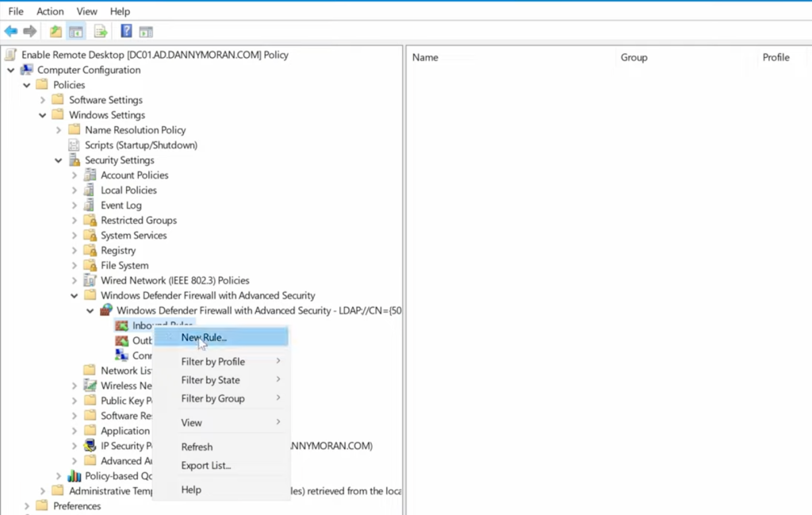812x515 pixels.
Task: Select the Inbound Rules firewall icon
Action: (122, 325)
